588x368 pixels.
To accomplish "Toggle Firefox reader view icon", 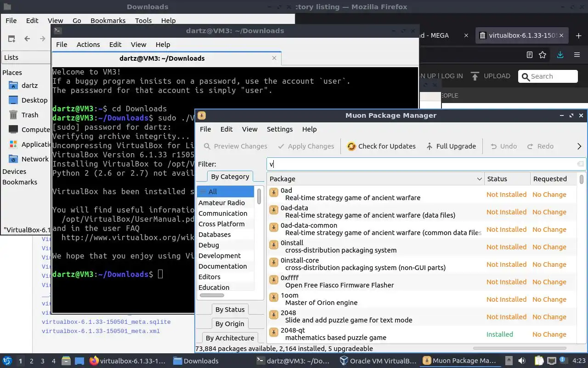I will (530, 55).
